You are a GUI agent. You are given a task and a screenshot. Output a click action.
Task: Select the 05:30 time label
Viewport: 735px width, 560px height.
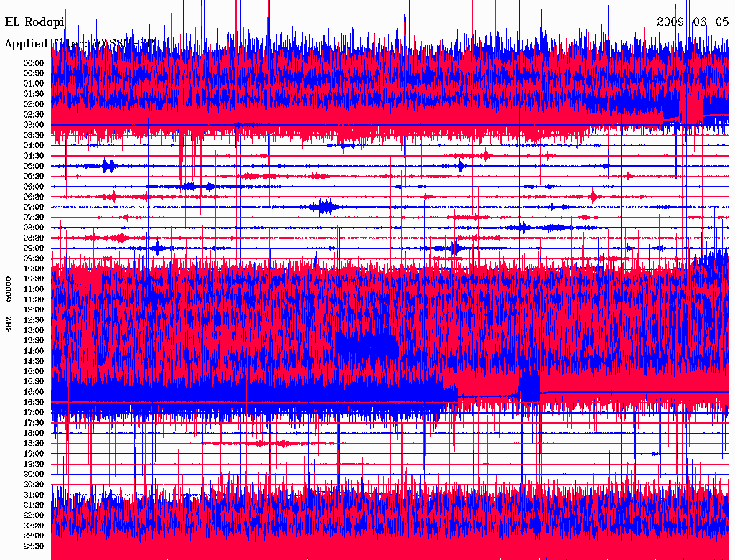[x=34, y=177]
